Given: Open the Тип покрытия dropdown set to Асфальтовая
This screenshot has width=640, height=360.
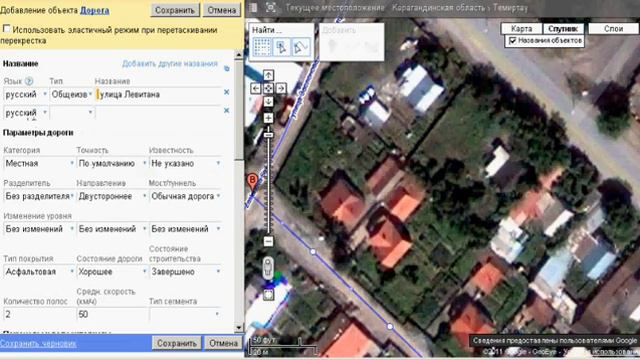Looking at the screenshot, I should [x=39, y=272].
